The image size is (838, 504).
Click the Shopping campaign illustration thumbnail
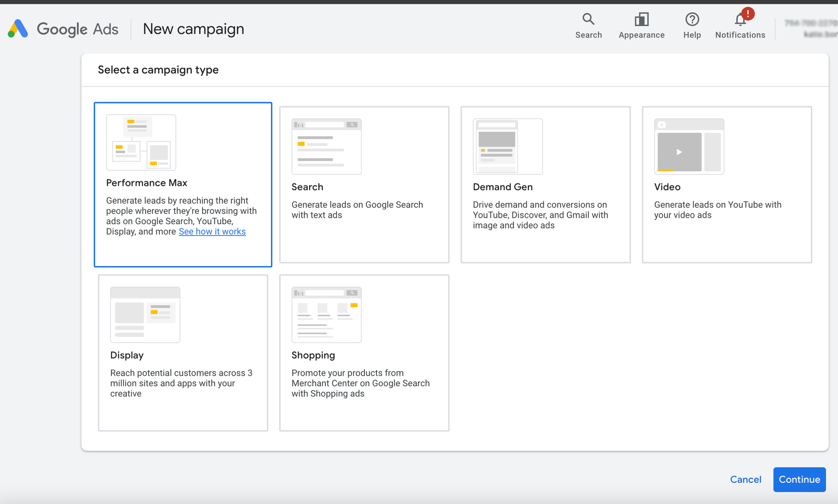click(x=326, y=315)
